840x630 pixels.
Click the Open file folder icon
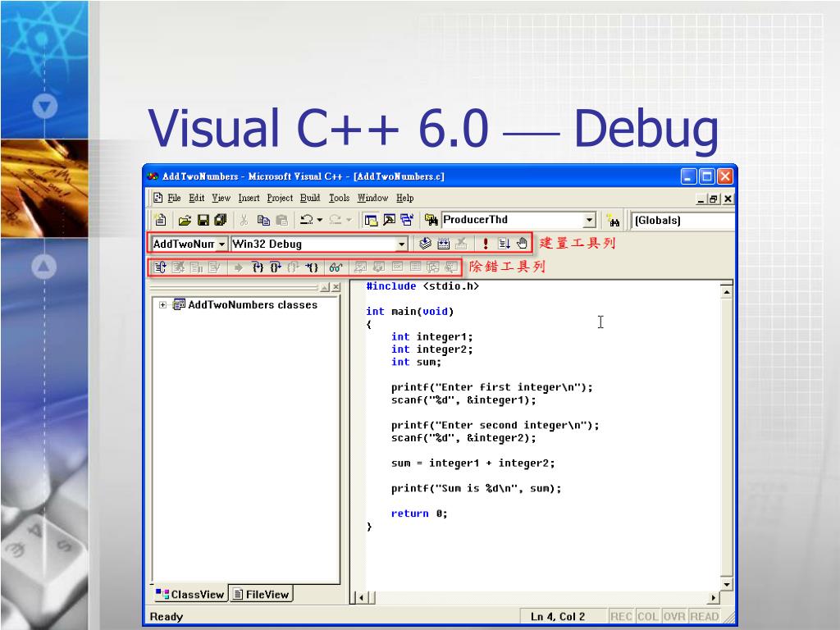(x=185, y=220)
